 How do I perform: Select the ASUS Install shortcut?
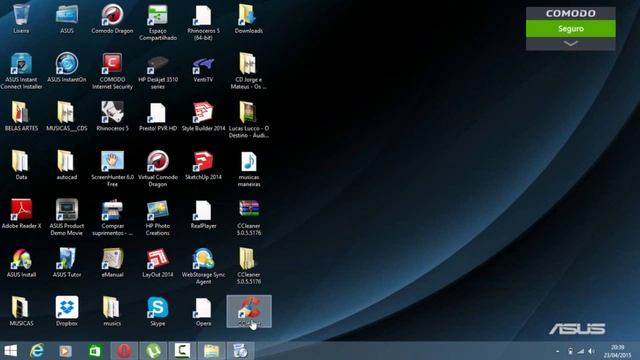coord(21,263)
